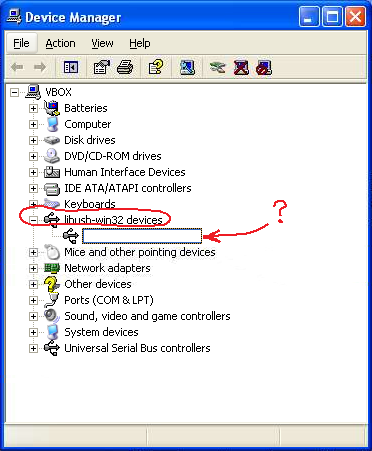Expand DVD/CD-ROM drives category
The image size is (372, 451).
pyautogui.click(x=33, y=156)
